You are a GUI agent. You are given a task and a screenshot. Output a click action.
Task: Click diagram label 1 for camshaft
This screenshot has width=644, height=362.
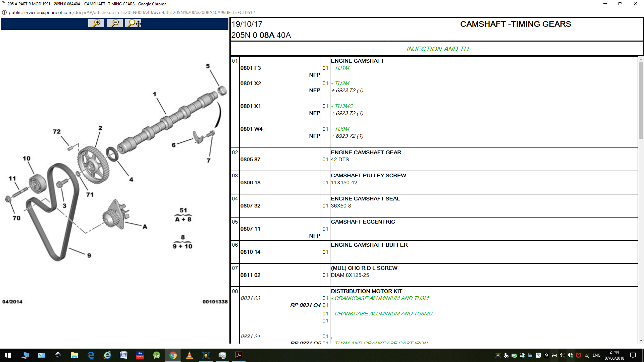point(155,94)
